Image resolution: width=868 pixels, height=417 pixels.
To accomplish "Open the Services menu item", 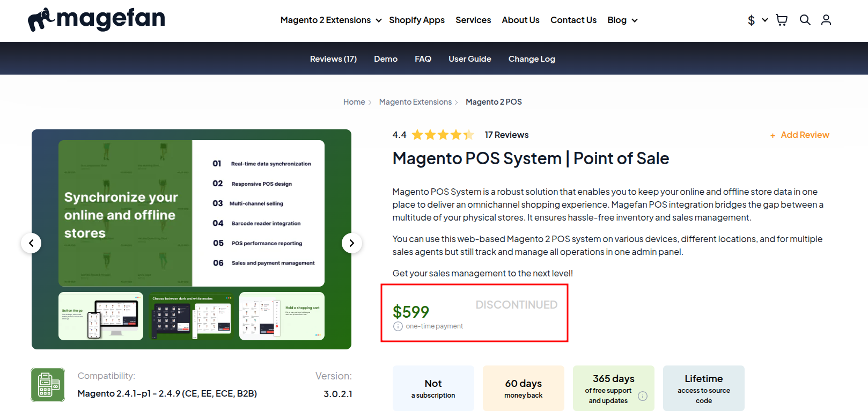I will click(473, 20).
